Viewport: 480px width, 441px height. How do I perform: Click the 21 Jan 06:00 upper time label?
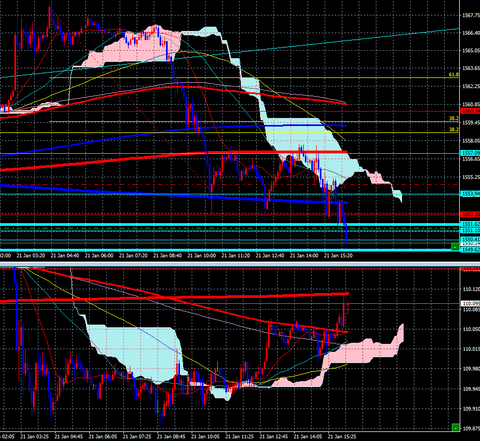click(99, 256)
